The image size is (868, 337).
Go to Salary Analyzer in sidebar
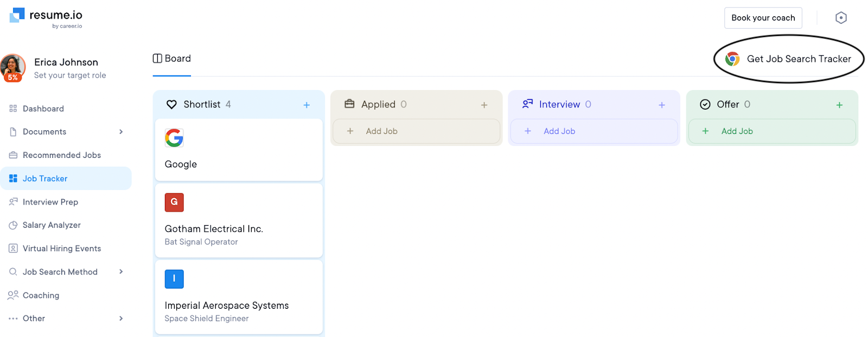(x=52, y=225)
